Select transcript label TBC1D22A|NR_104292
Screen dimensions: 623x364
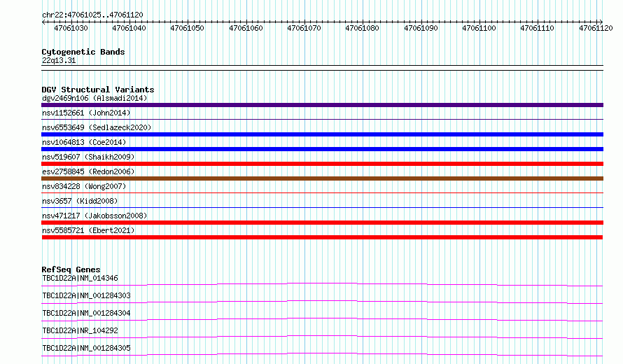[x=80, y=330]
